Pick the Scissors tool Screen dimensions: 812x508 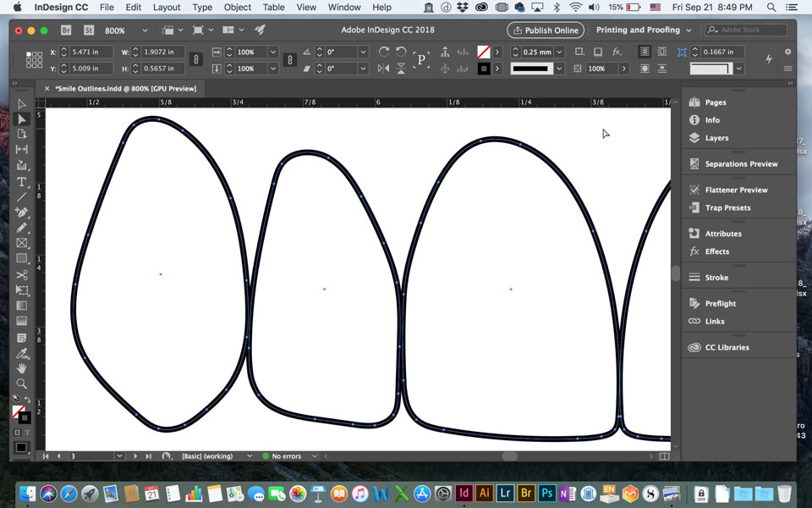click(21, 274)
